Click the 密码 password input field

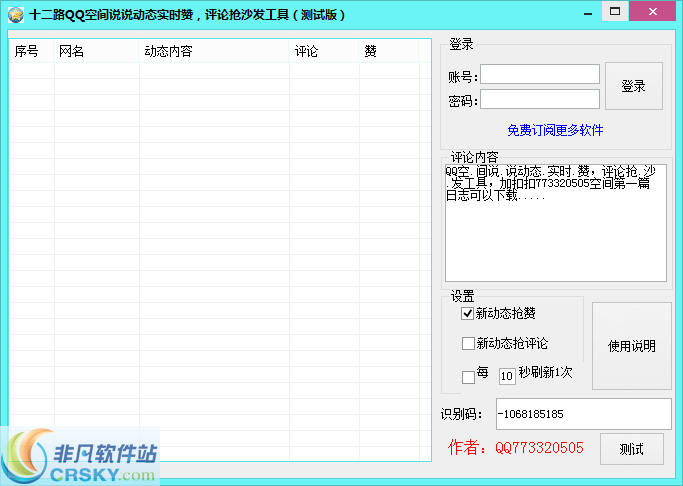[540, 99]
